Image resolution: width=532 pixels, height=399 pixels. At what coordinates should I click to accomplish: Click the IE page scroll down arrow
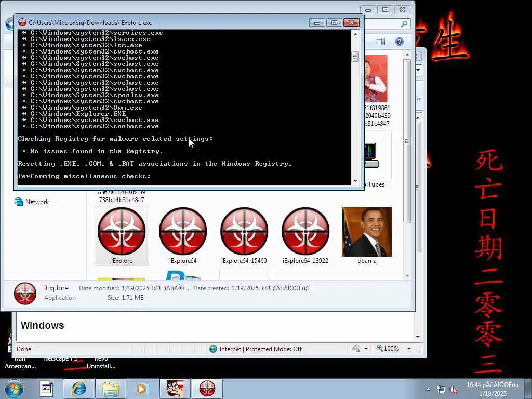[x=418, y=337]
